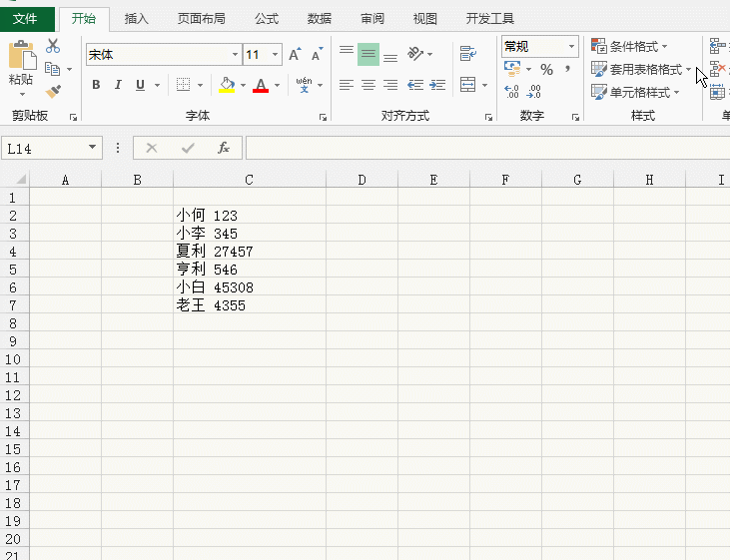Switch to the 公式 tab
Screen dimensions: 730x560
pyautogui.click(x=267, y=19)
